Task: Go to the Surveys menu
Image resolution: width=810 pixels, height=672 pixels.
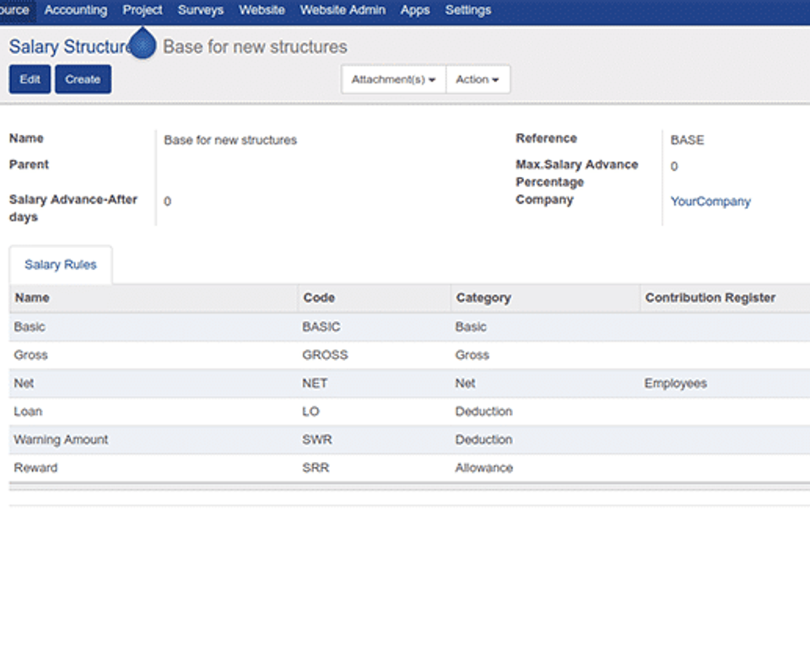Action: coord(201,10)
